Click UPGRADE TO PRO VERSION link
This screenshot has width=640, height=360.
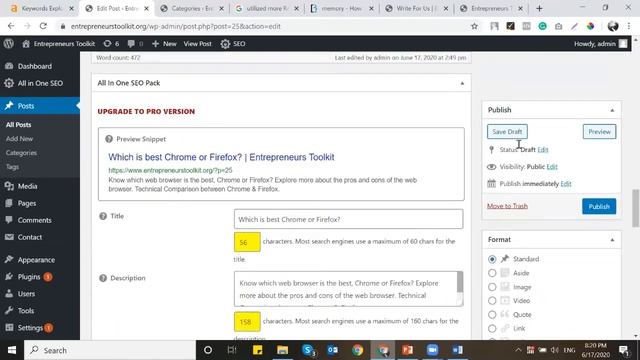146,111
